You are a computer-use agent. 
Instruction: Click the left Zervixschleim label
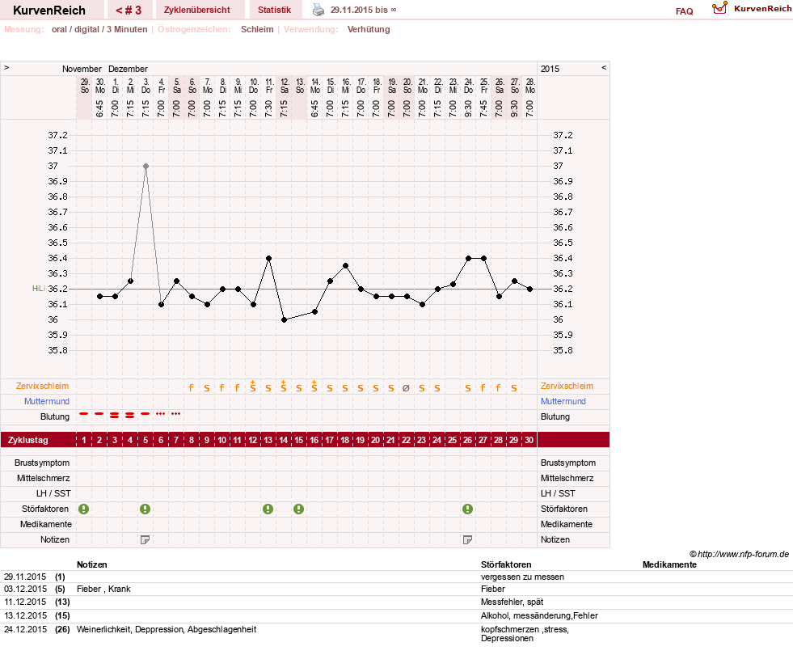[43, 386]
